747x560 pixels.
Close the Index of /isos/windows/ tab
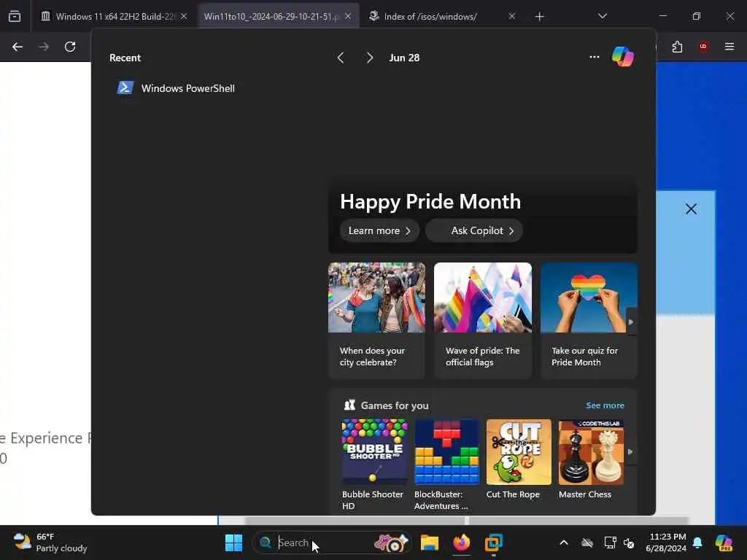pos(511,16)
